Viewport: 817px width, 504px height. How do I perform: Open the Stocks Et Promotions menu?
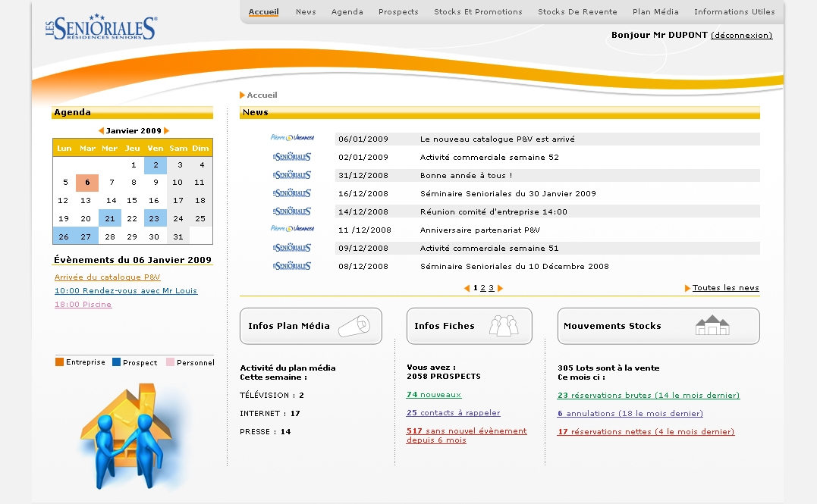point(478,12)
